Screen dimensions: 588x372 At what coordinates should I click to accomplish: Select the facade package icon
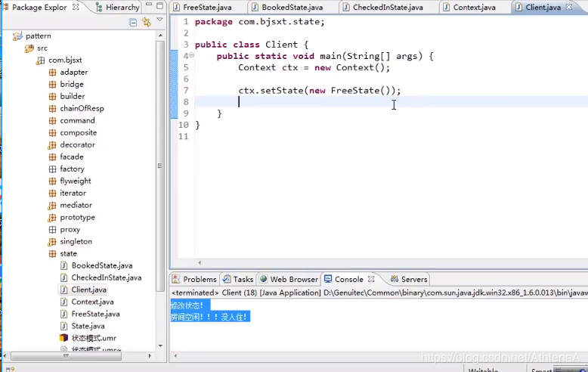pyautogui.click(x=52, y=157)
